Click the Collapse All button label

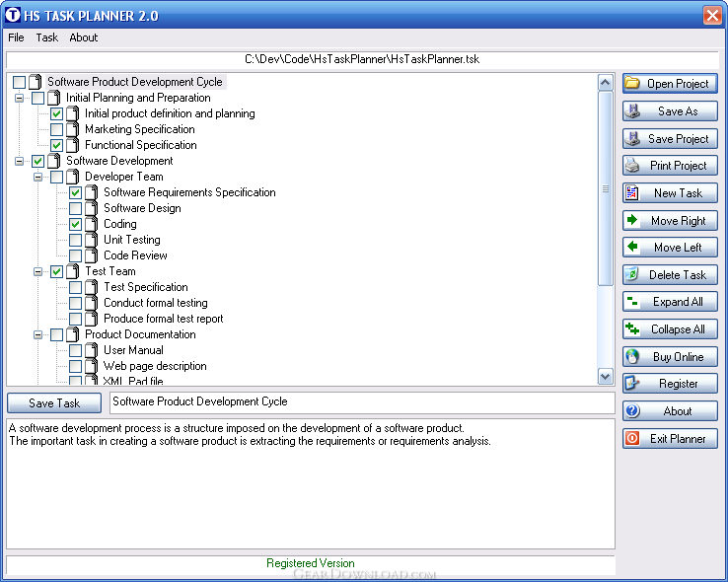pos(678,329)
